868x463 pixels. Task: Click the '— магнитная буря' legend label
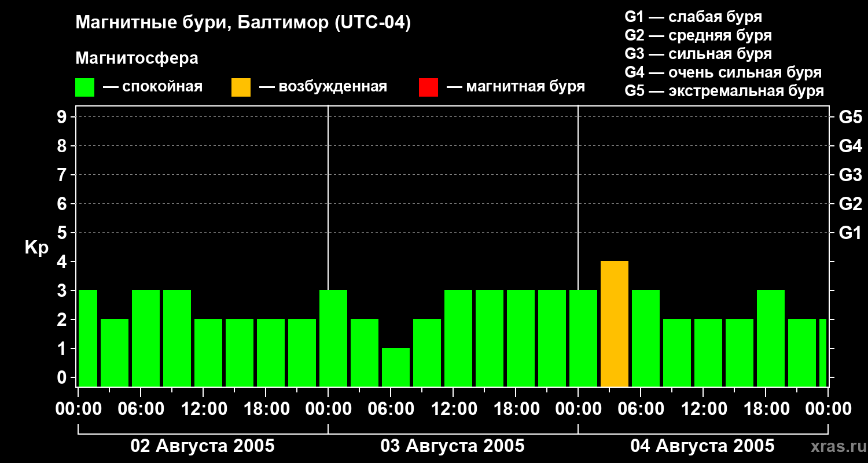[516, 87]
